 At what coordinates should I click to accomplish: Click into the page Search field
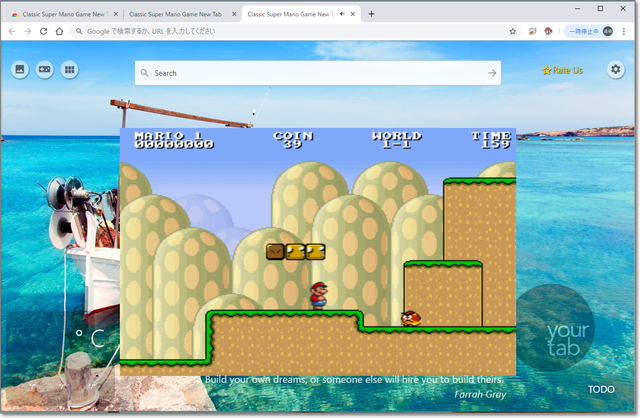point(315,73)
